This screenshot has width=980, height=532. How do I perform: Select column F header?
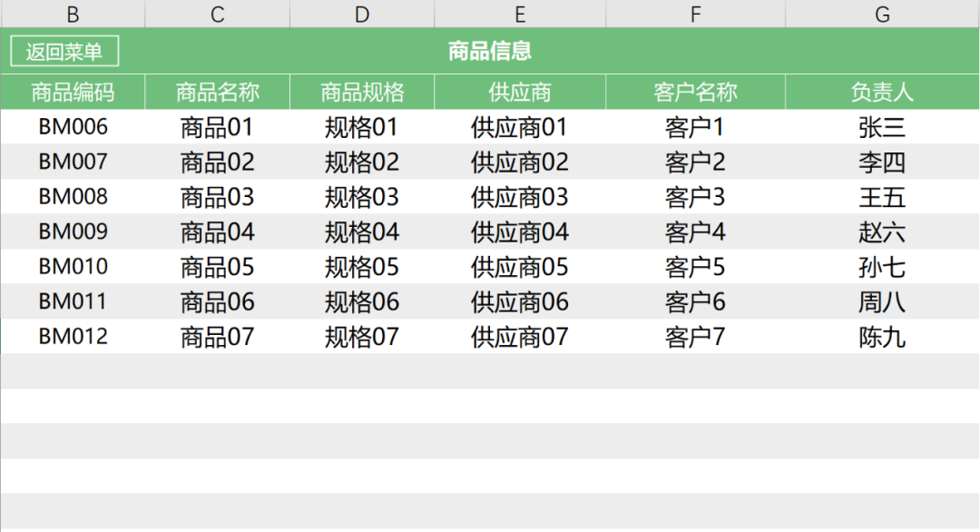695,14
